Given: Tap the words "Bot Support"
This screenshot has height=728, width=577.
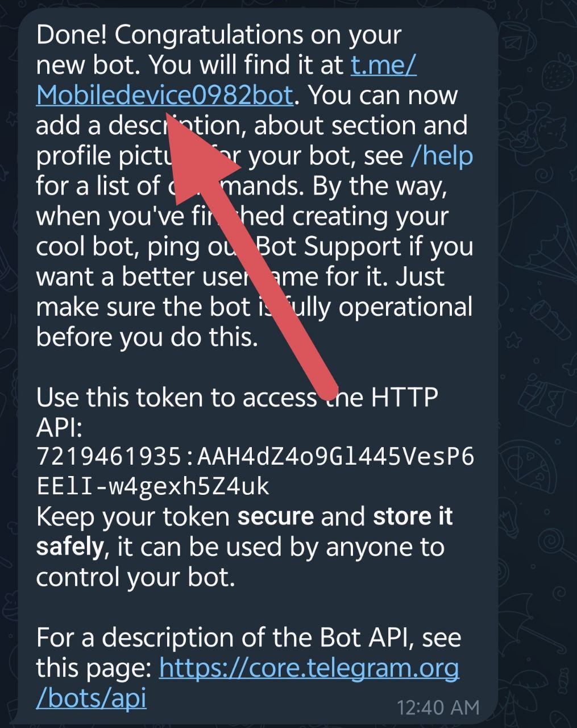Looking at the screenshot, I should click(x=329, y=246).
